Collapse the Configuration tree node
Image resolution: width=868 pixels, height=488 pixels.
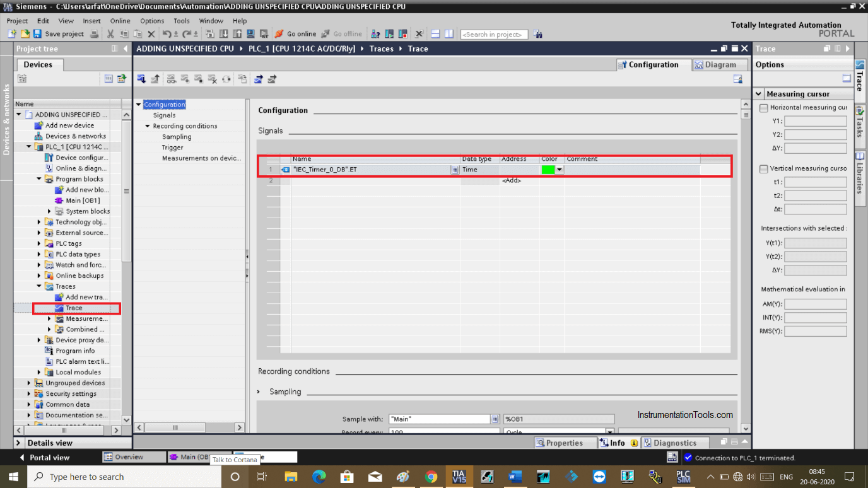[x=139, y=105]
